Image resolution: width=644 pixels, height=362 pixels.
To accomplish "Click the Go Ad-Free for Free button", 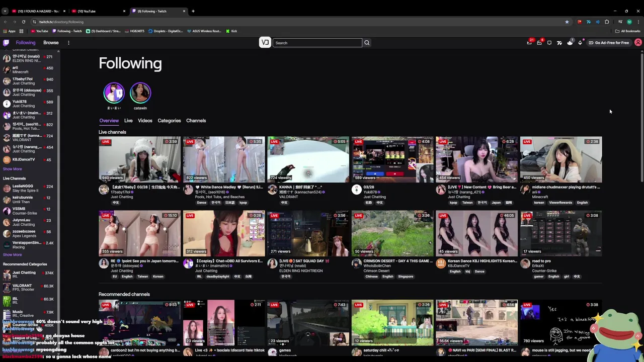I will 609,43.
